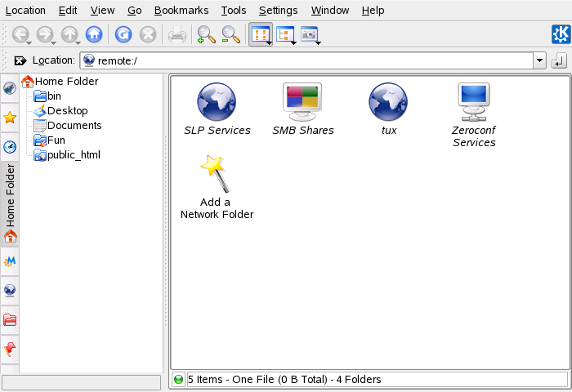Open the Icon View mode dropdown
This screenshot has height=392, width=572.
(x=261, y=35)
